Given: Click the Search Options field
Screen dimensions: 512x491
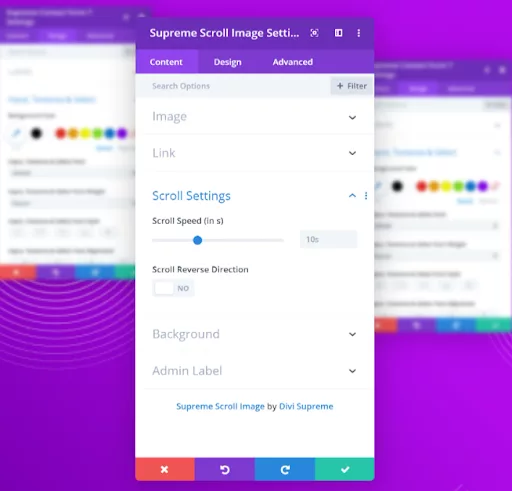Looking at the screenshot, I should [233, 86].
